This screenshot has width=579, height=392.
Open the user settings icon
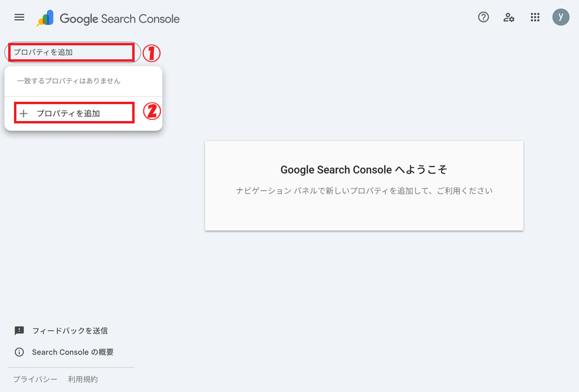[x=509, y=18]
